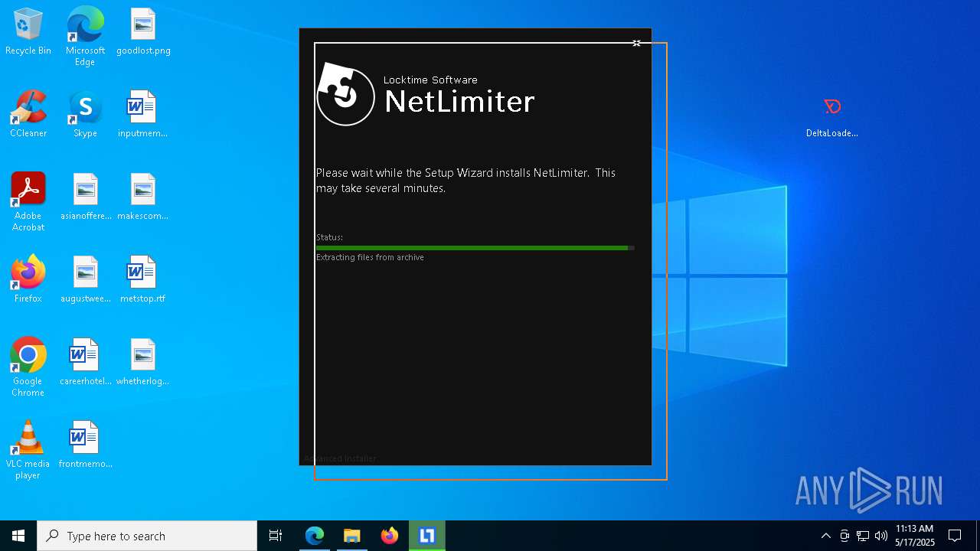Viewport: 980px width, 551px height.
Task: Open Firefox from the taskbar
Action: [390, 536]
